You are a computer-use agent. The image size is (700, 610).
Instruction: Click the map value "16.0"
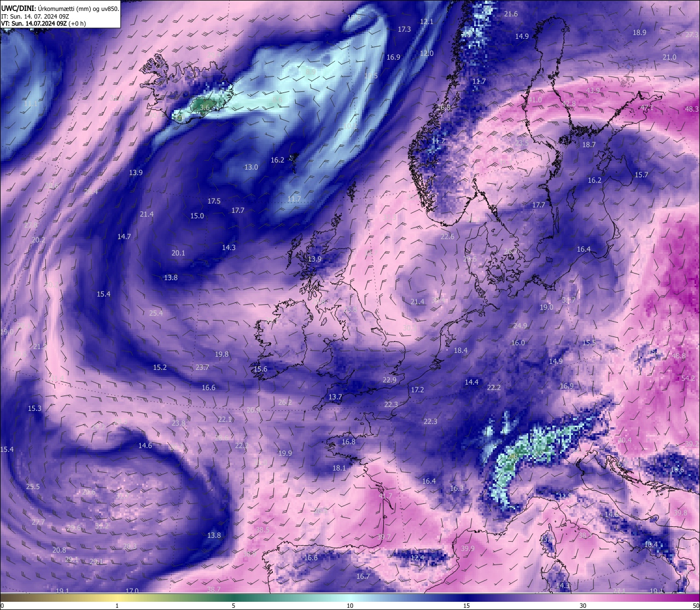(518, 343)
